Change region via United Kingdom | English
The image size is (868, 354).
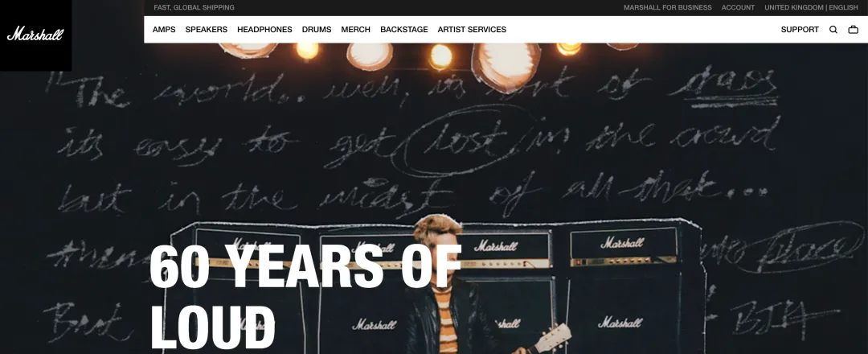point(811,8)
